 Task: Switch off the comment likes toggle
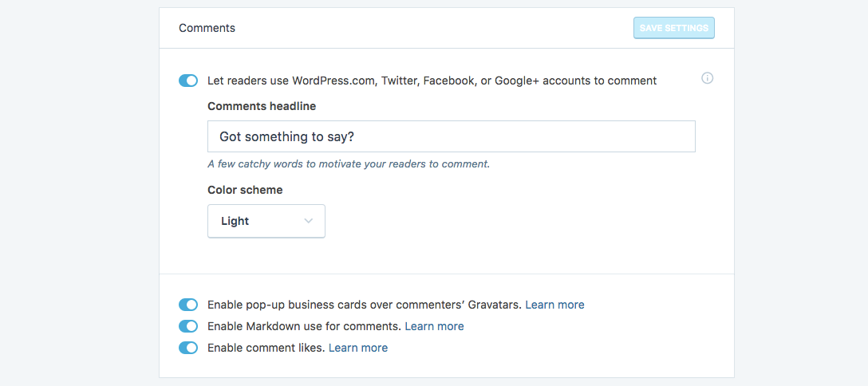(x=188, y=348)
